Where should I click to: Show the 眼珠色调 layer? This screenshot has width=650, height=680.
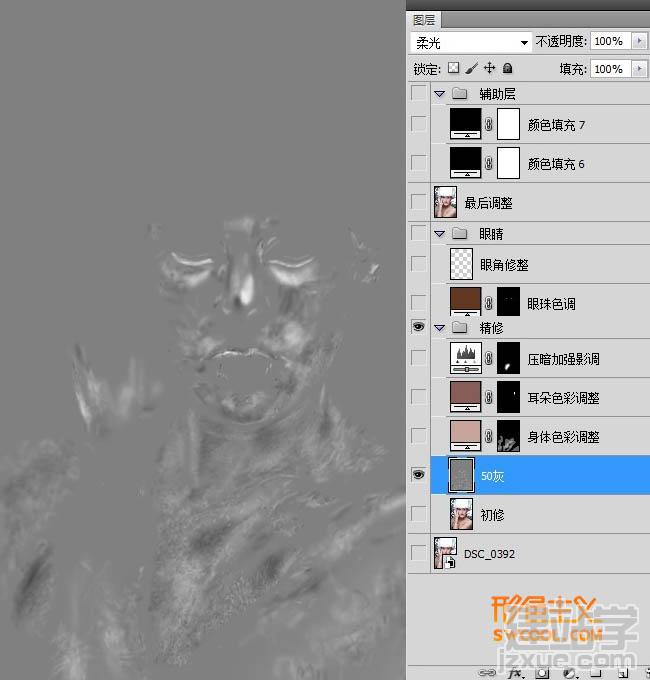click(x=418, y=302)
